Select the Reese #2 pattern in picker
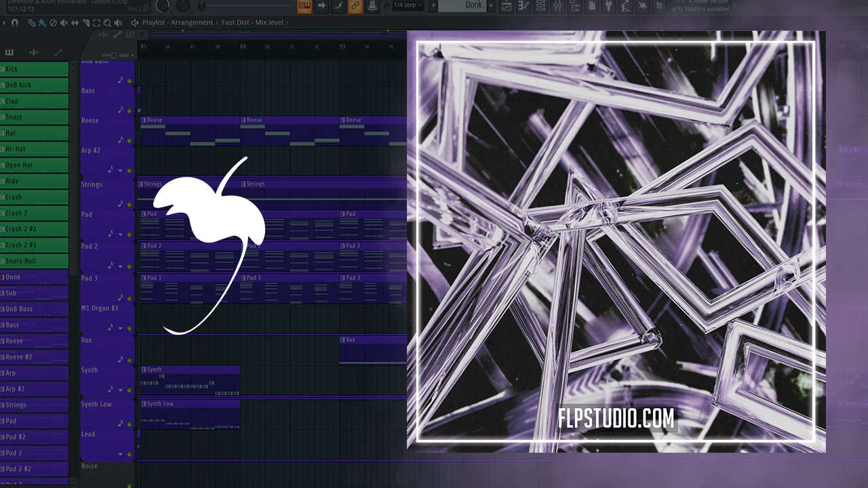 tap(34, 357)
